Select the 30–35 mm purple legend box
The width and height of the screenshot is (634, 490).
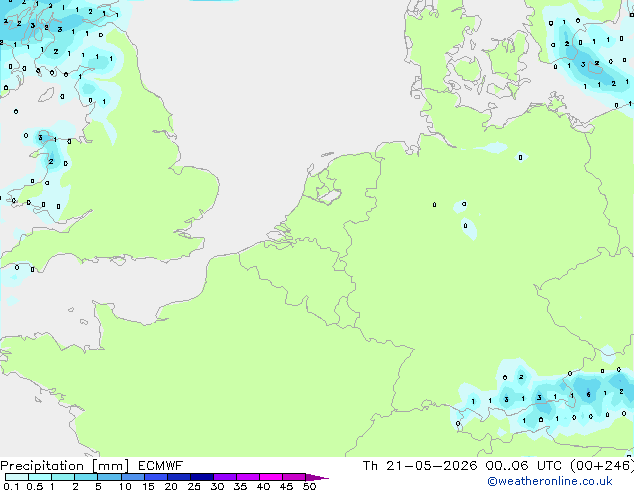tap(225, 477)
